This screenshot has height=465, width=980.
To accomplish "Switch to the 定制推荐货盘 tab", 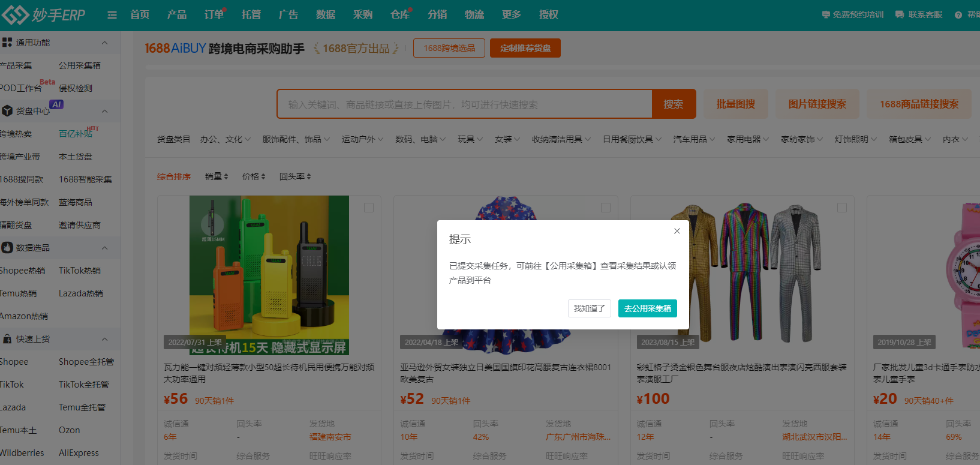I will coord(525,48).
